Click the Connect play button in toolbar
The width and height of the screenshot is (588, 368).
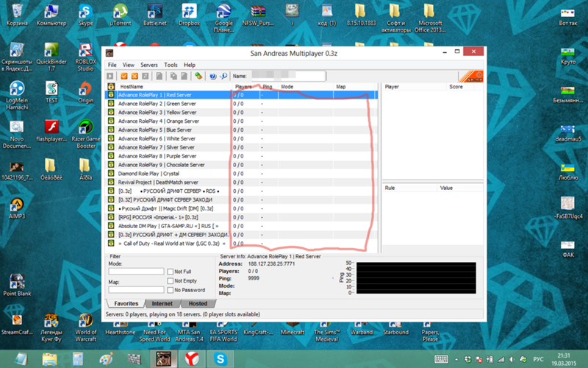tap(110, 76)
